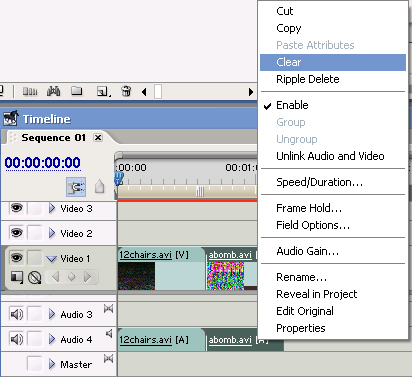
Task: Choose Clear in the context menu
Action: [x=333, y=62]
